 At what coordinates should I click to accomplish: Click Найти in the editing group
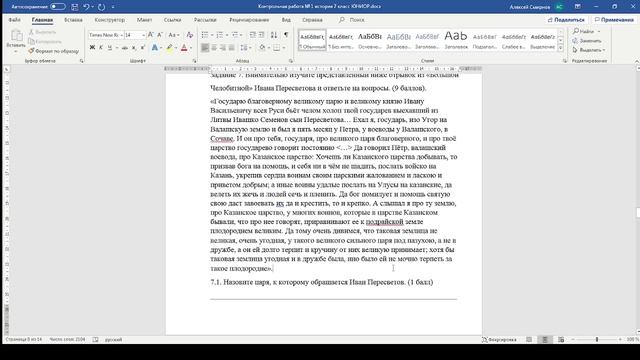584,31
